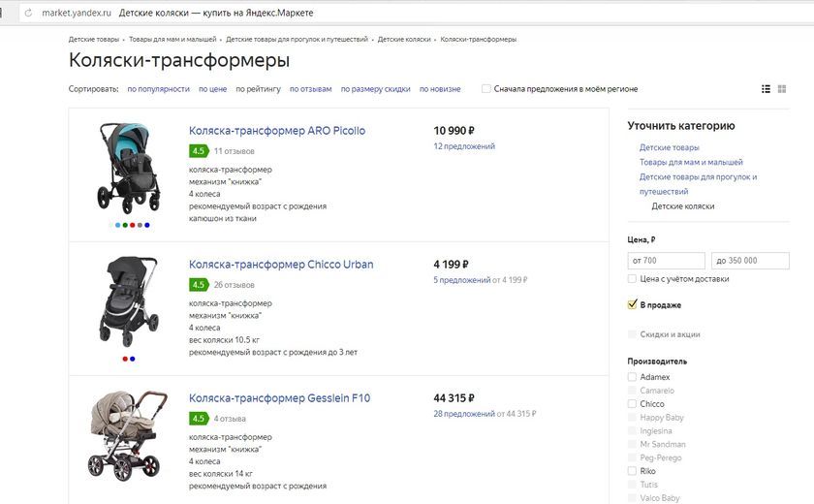814x504 pixels.
Task: Switch to grid view layout icon
Action: (x=782, y=89)
